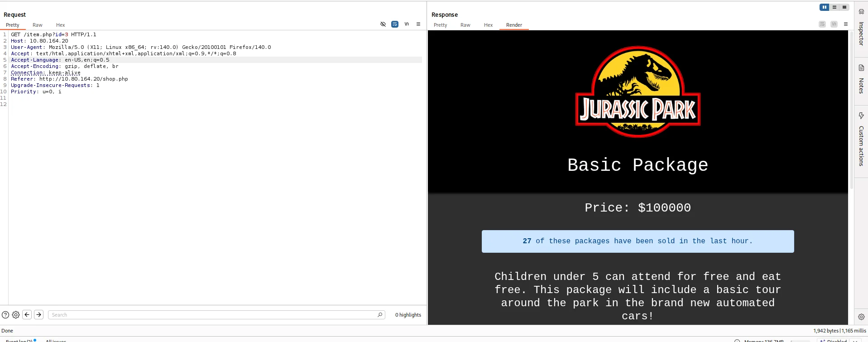The image size is (868, 342).
Task: Switch to side-by-side layout view
Action: (x=824, y=7)
